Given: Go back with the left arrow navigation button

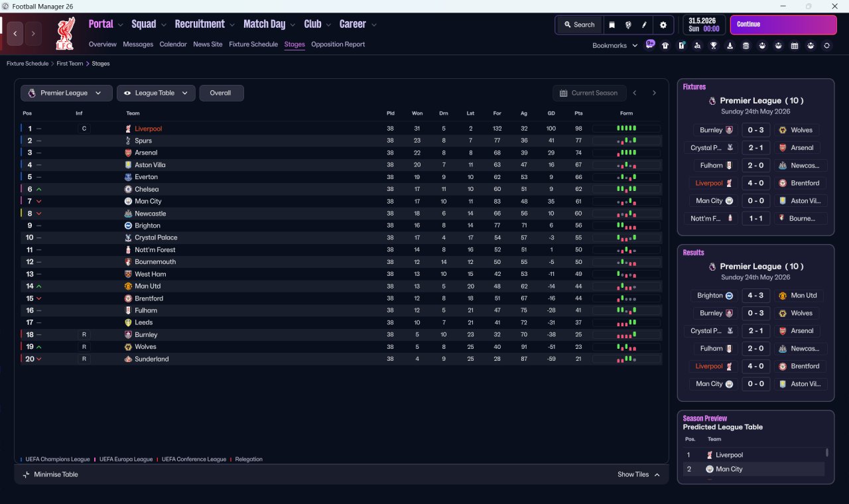Looking at the screenshot, I should click(x=15, y=33).
